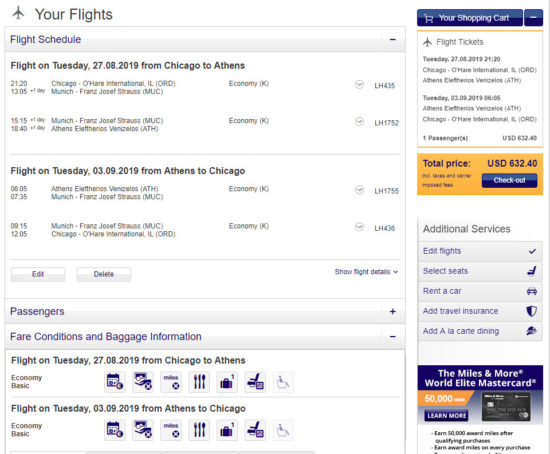The width and height of the screenshot is (550, 454).
Task: Click the meal fork-and-knife icon for Chicago-Athens fare
Action: [199, 381]
